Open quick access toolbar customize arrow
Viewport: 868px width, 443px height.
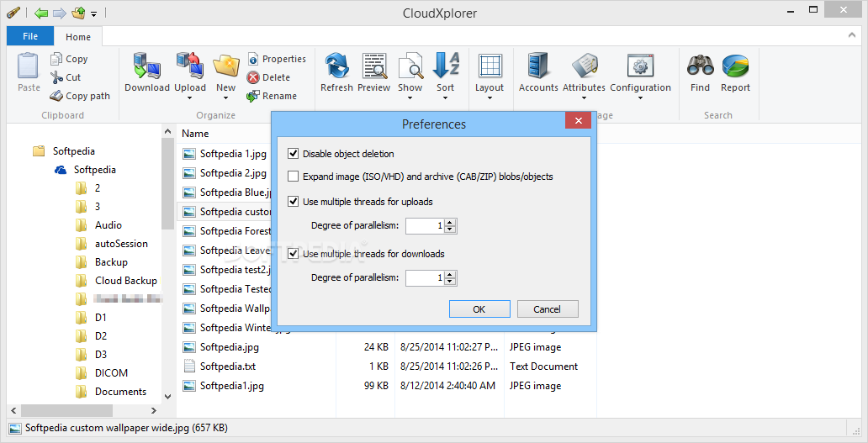94,13
